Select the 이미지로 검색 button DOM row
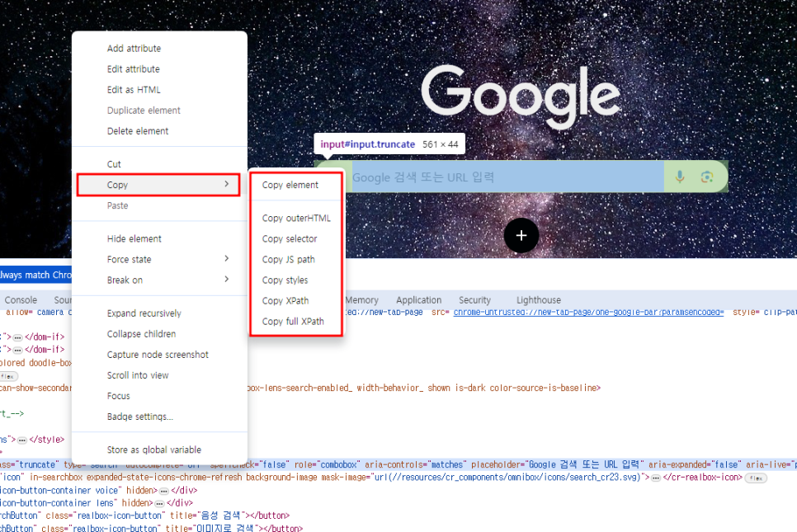Screen dimensions: 797x532 [x=151, y=528]
